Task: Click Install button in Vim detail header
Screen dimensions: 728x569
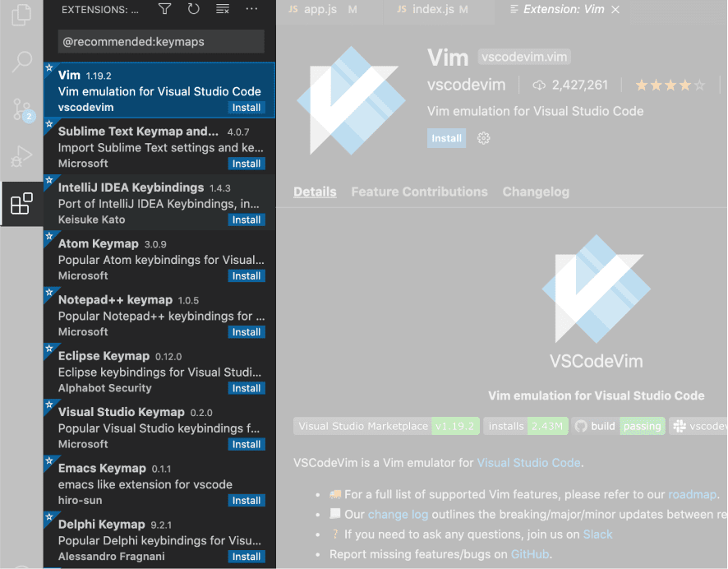Action: (x=447, y=138)
